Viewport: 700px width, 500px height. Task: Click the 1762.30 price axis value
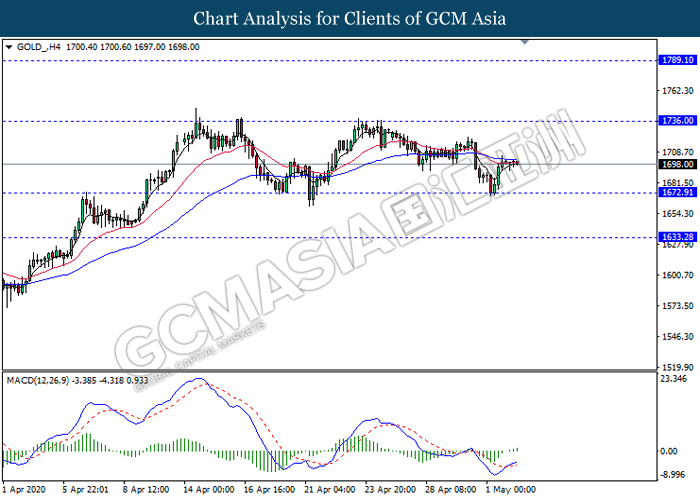[x=677, y=91]
